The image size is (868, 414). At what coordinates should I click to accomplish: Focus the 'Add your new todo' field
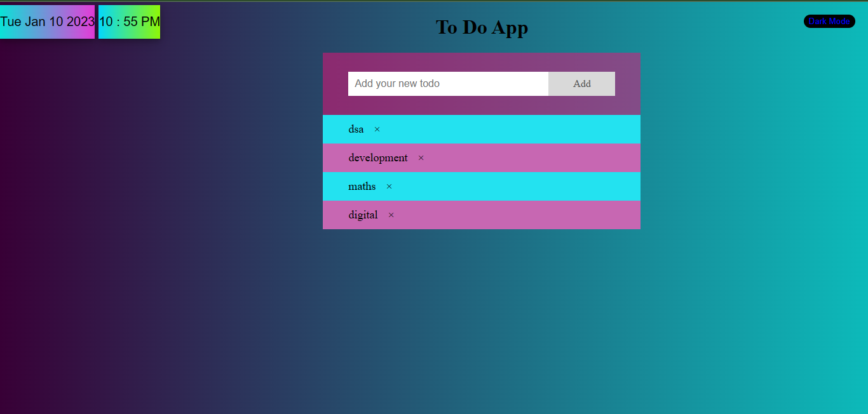[x=448, y=84]
